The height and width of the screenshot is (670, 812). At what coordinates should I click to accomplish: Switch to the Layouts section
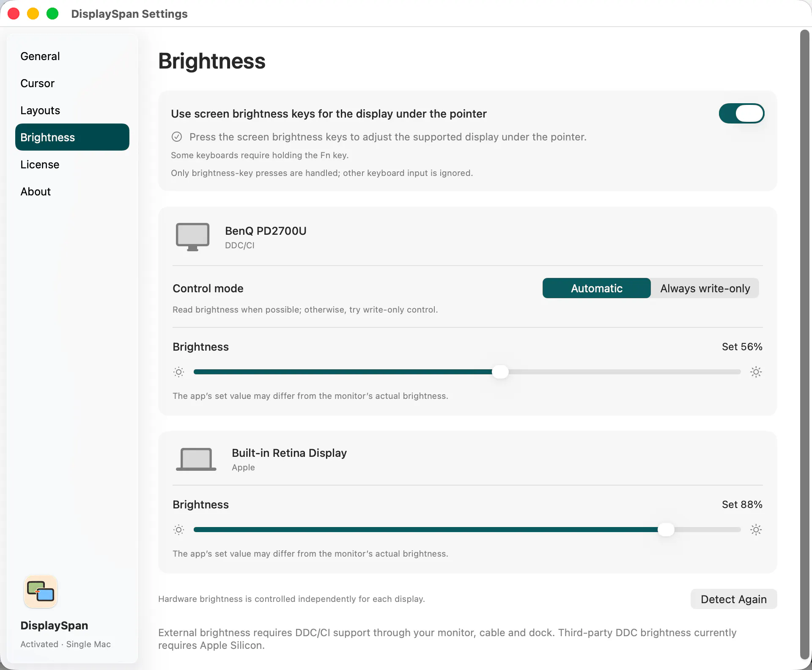[72, 110]
